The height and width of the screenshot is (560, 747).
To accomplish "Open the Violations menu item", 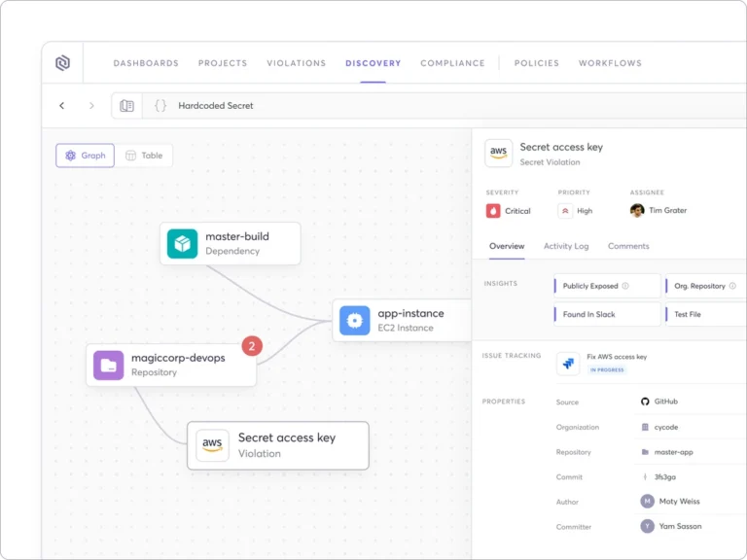I will pos(296,63).
